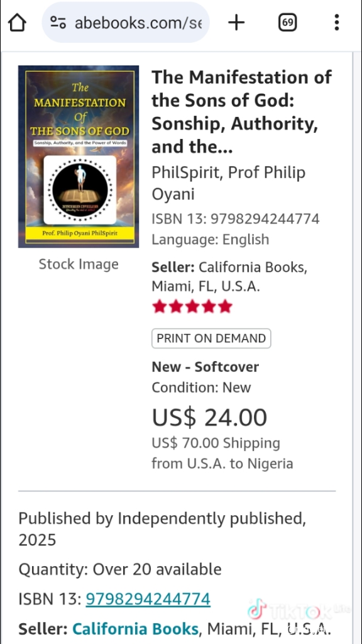
Task: Open ISBN 9798294244774 link
Action: click(x=148, y=599)
